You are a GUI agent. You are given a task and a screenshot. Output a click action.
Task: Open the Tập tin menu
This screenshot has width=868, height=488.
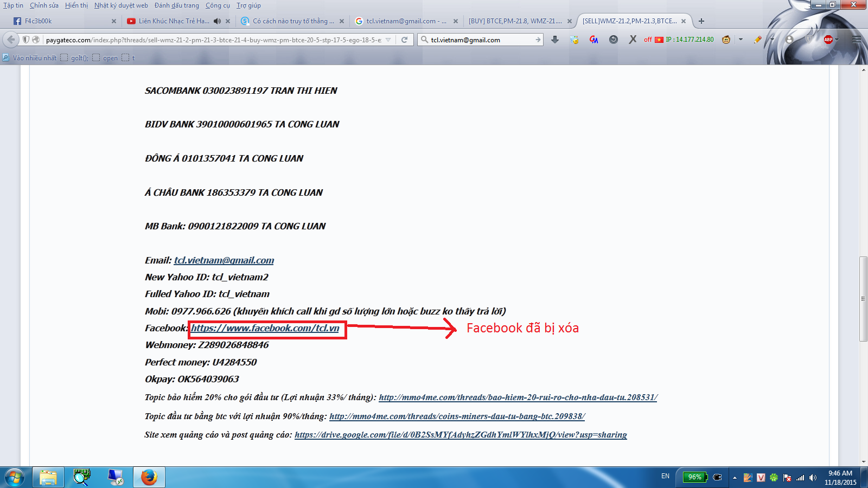[13, 5]
